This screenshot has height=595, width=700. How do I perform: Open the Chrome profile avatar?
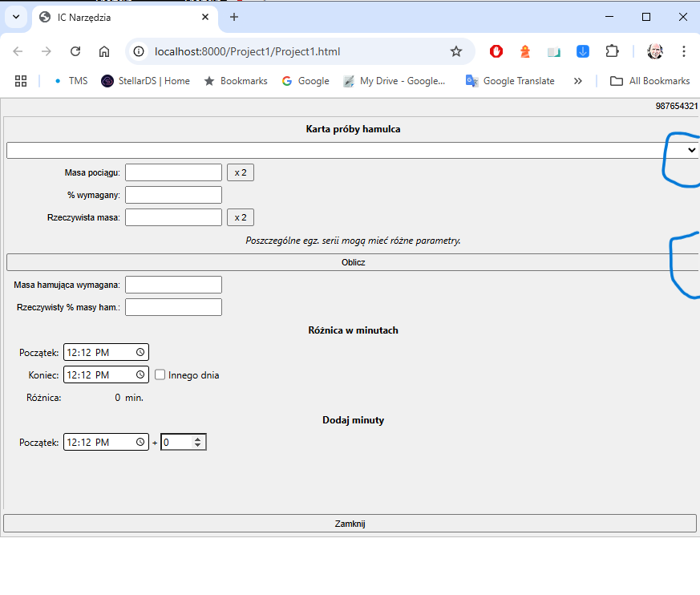(x=655, y=51)
